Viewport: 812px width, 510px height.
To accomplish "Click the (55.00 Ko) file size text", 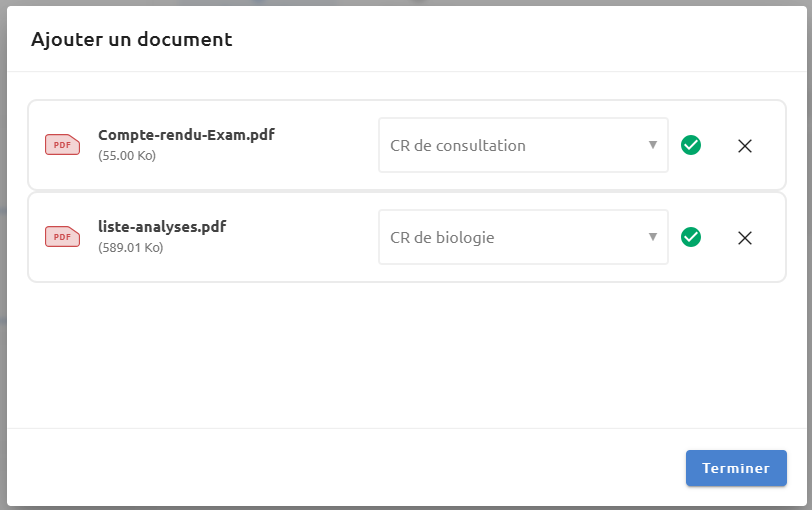I will tap(127, 155).
